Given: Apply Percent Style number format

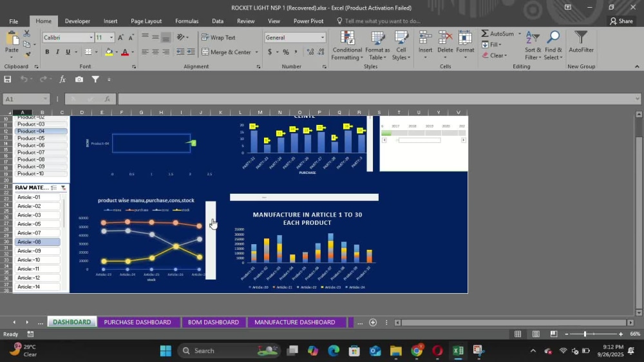Looking at the screenshot, I should click(286, 52).
